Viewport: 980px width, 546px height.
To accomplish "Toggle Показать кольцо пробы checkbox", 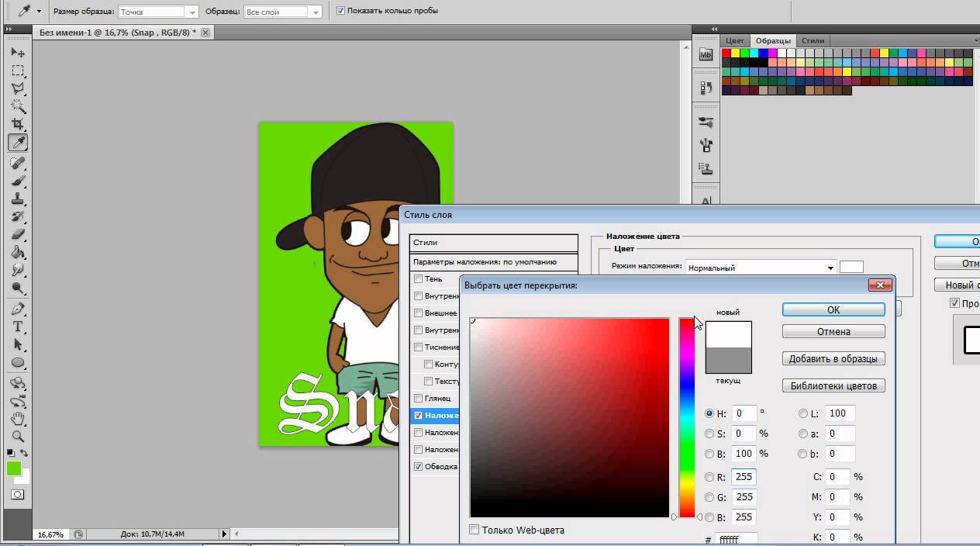I will coord(341,11).
